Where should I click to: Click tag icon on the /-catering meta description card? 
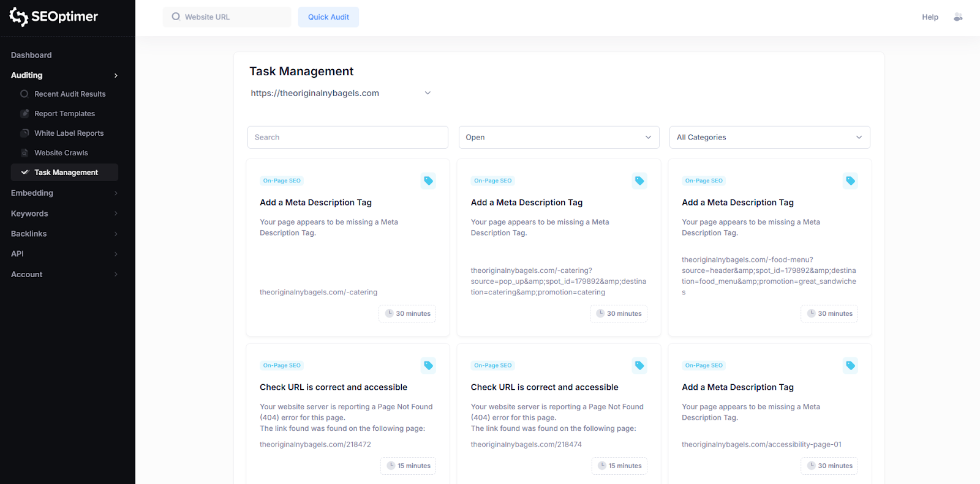(x=428, y=181)
